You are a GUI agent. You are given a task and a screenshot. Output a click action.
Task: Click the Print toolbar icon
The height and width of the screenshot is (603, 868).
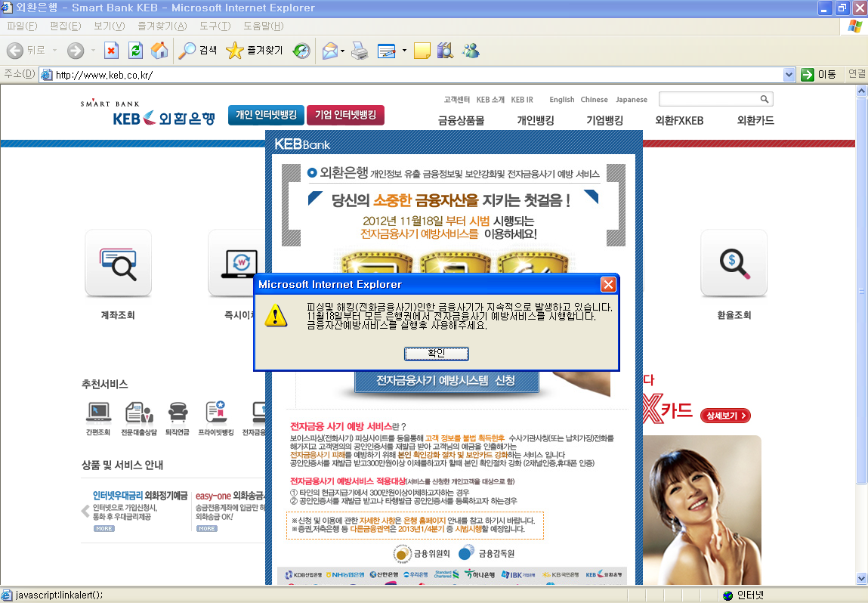point(360,51)
